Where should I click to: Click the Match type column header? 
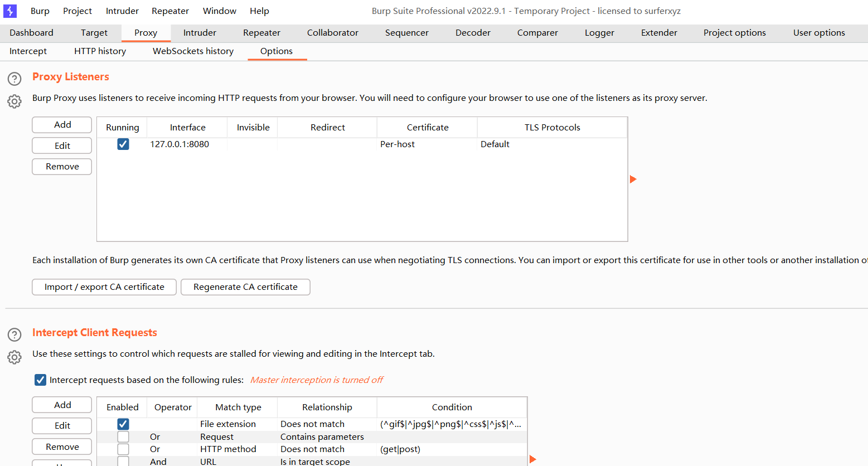point(238,407)
